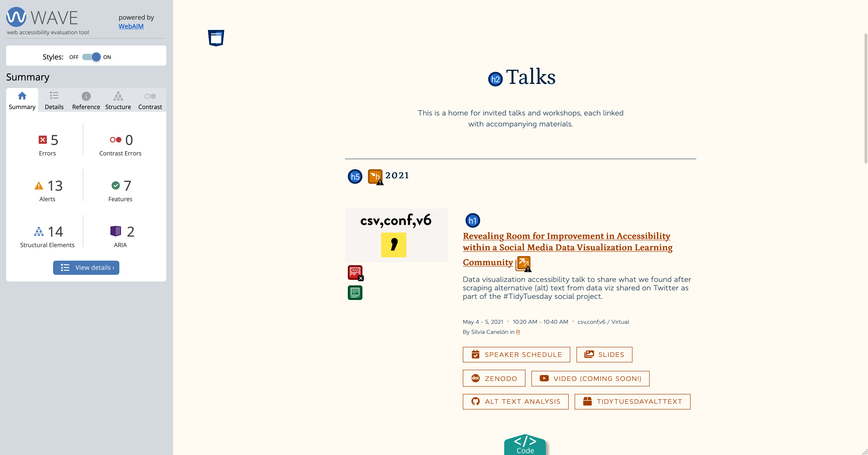Click the WAVE Summary tab icon
The height and width of the screenshot is (455, 868).
pyautogui.click(x=22, y=95)
